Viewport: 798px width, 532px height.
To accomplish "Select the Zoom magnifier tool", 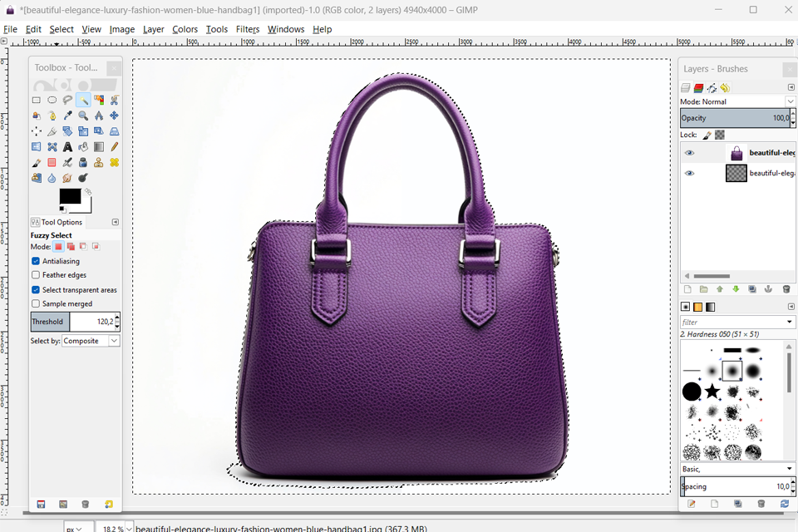I will point(83,116).
